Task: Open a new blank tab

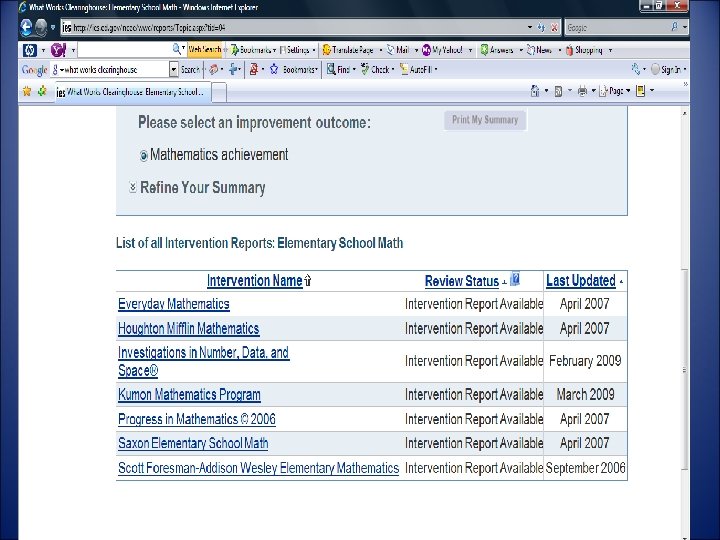Action: point(219,92)
